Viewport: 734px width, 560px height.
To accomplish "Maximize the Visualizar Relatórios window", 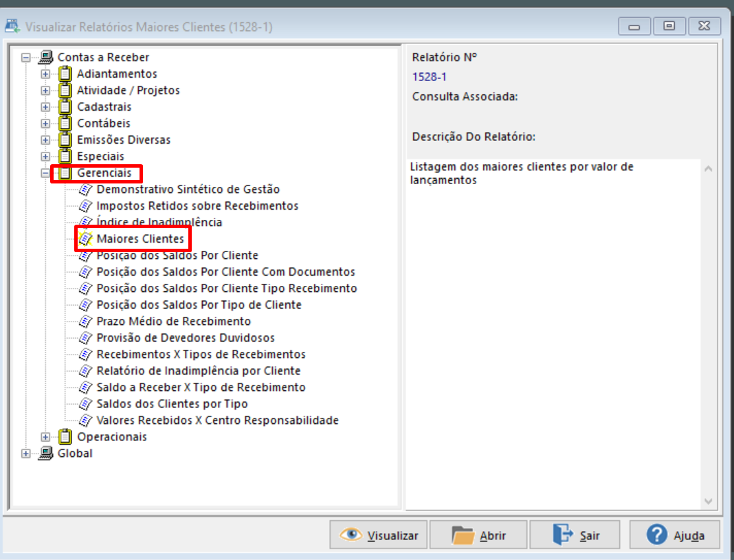I will pyautogui.click(x=669, y=26).
